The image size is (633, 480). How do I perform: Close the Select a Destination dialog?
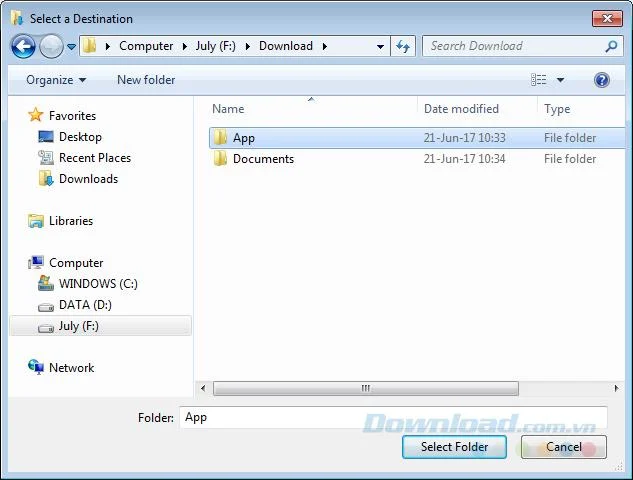tap(607, 19)
